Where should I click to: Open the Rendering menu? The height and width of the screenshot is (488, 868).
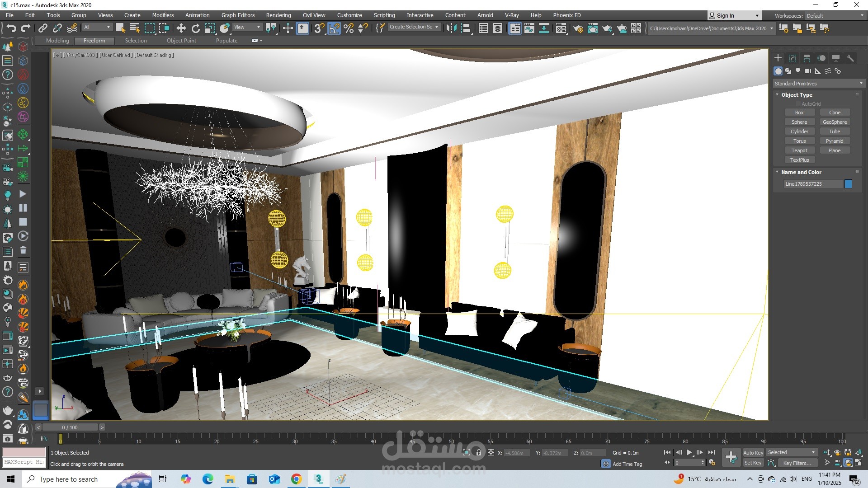click(x=278, y=15)
